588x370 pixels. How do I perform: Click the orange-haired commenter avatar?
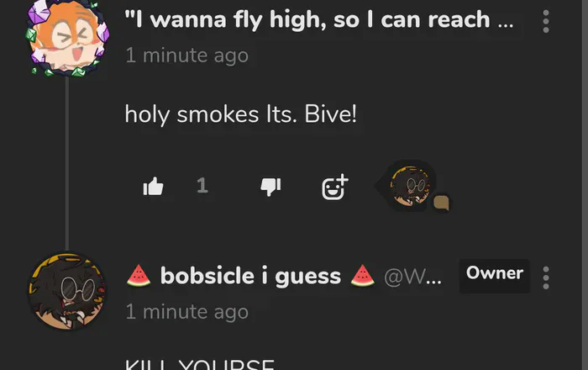pos(68,38)
